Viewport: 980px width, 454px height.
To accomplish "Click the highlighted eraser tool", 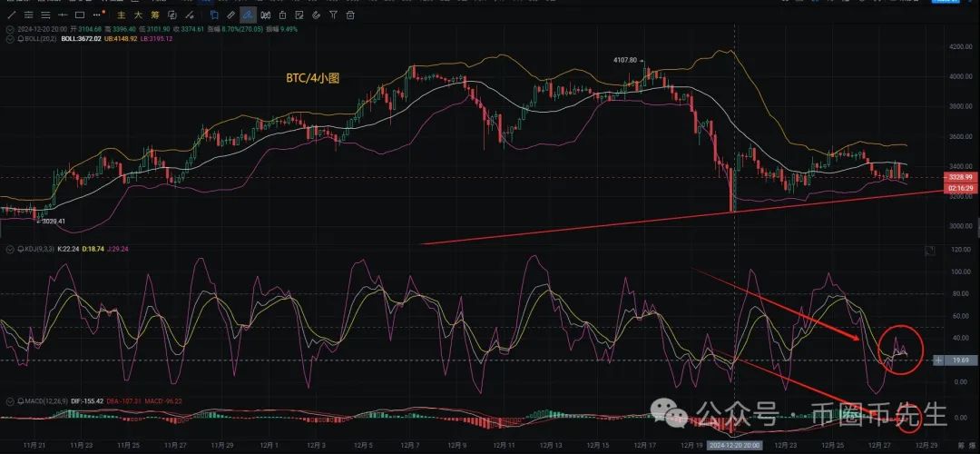I will point(248,15).
